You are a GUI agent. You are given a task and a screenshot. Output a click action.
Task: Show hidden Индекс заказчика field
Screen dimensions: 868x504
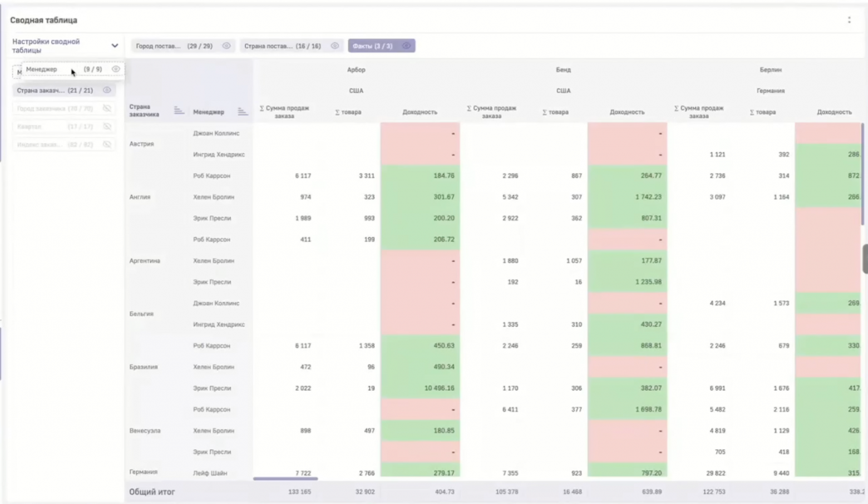click(x=107, y=145)
